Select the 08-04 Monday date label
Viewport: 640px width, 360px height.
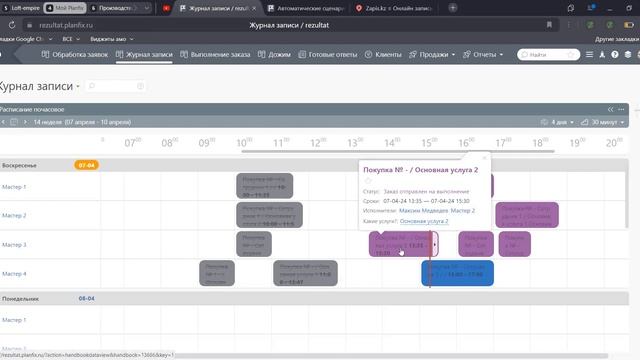87,299
